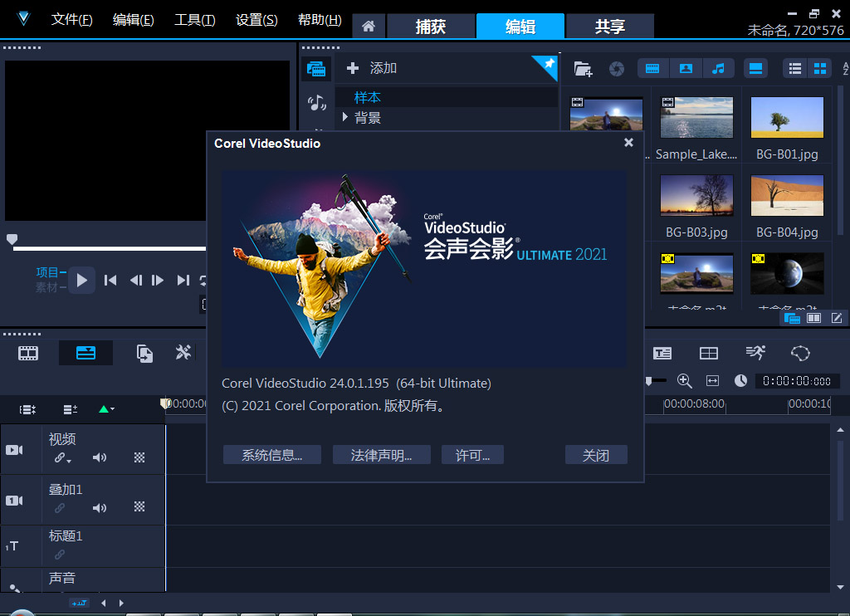The image size is (850, 616).
Task: Expand the 背景 folder arrow
Action: (344, 116)
